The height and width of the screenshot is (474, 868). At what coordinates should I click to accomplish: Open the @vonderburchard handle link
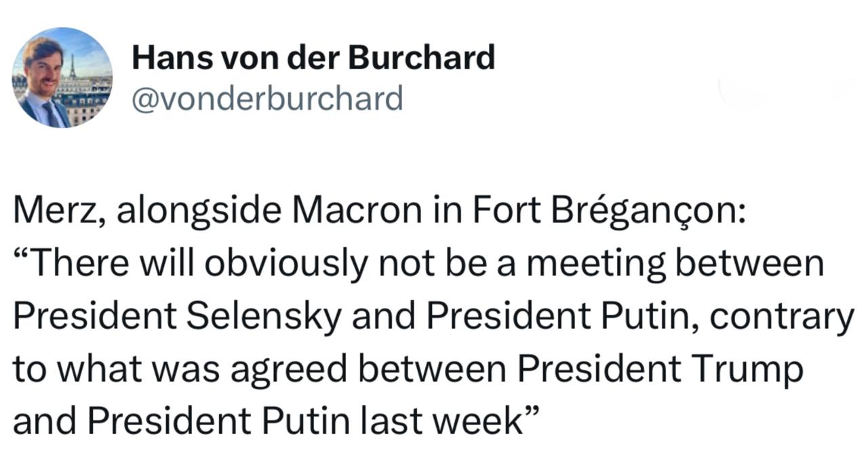tap(267, 98)
